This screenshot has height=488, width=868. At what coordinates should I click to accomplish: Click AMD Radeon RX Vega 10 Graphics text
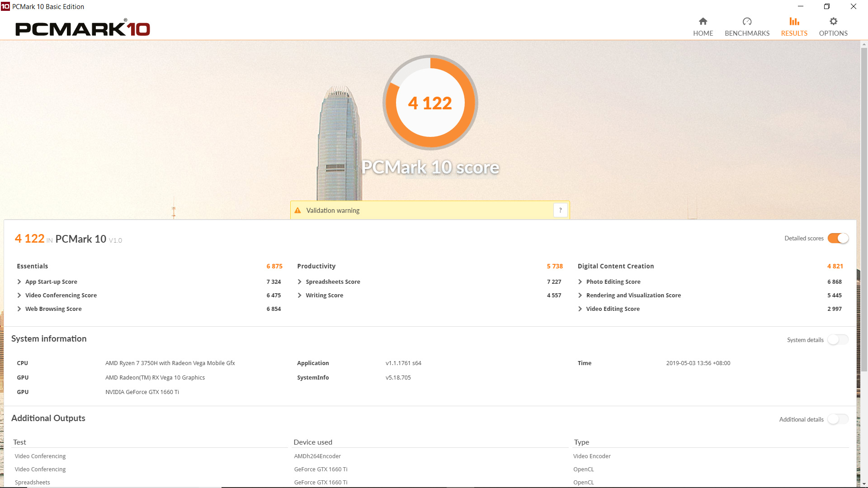155,377
